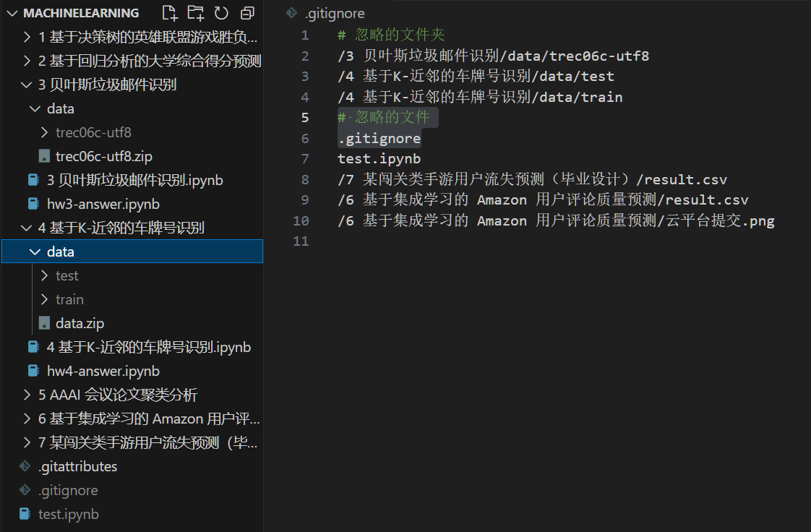Viewport: 811px width, 532px height.
Task: Open hw3-answer.ipynb notebook
Action: 103,204
